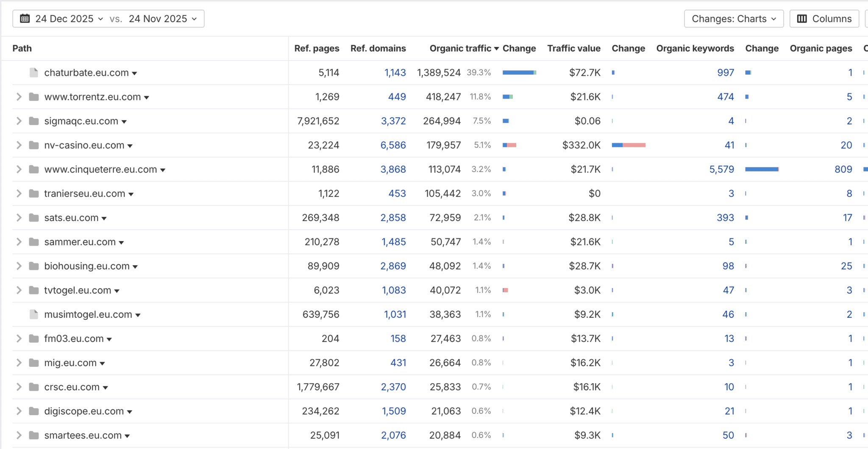868x449 pixels.
Task: Click the folder icon beside smartees.eu.com
Action: [x=34, y=435]
